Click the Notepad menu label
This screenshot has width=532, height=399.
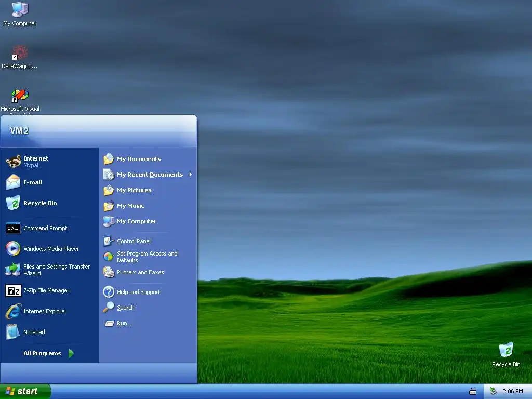point(34,332)
